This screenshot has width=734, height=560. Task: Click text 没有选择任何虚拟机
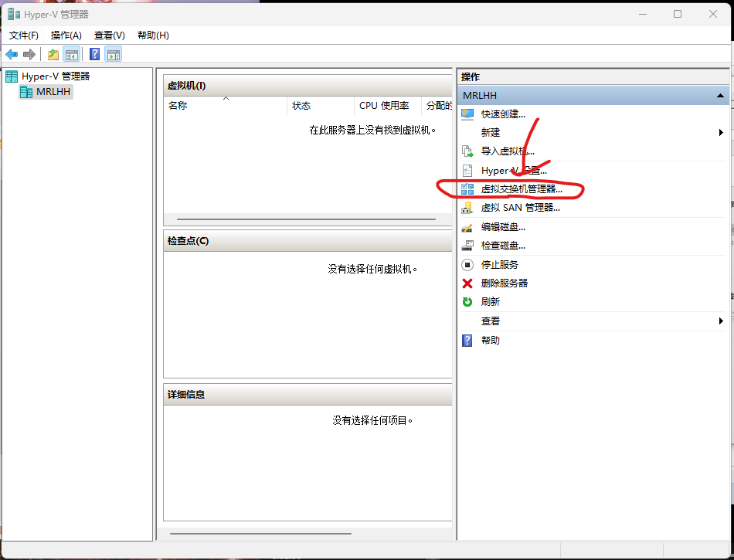[x=372, y=269]
